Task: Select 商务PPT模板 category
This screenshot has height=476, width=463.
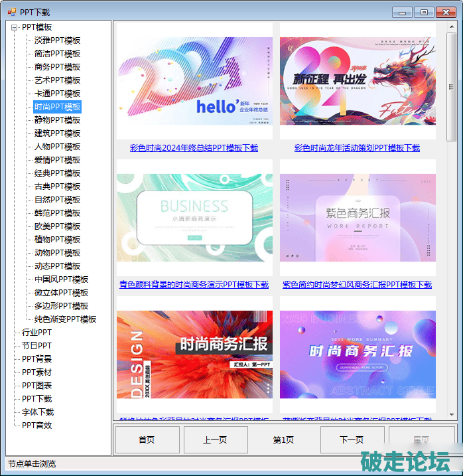Action: pyautogui.click(x=57, y=67)
